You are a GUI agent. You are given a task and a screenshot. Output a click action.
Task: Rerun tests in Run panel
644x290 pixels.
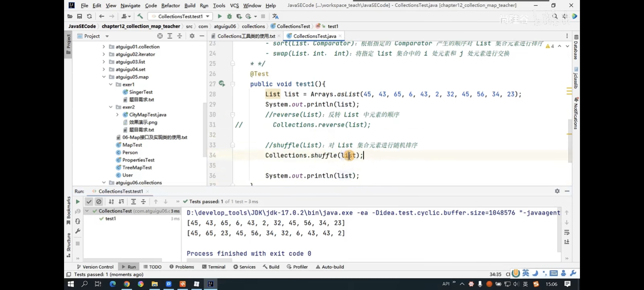pos(78,202)
